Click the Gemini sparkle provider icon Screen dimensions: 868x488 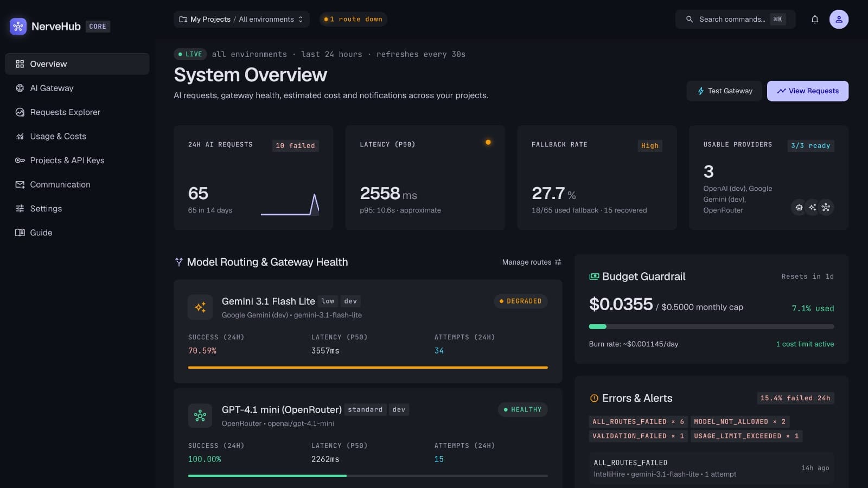[812, 207]
